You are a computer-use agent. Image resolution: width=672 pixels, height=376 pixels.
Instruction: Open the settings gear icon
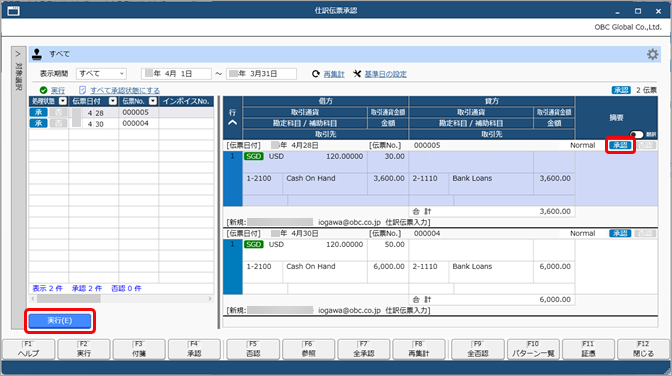652,54
